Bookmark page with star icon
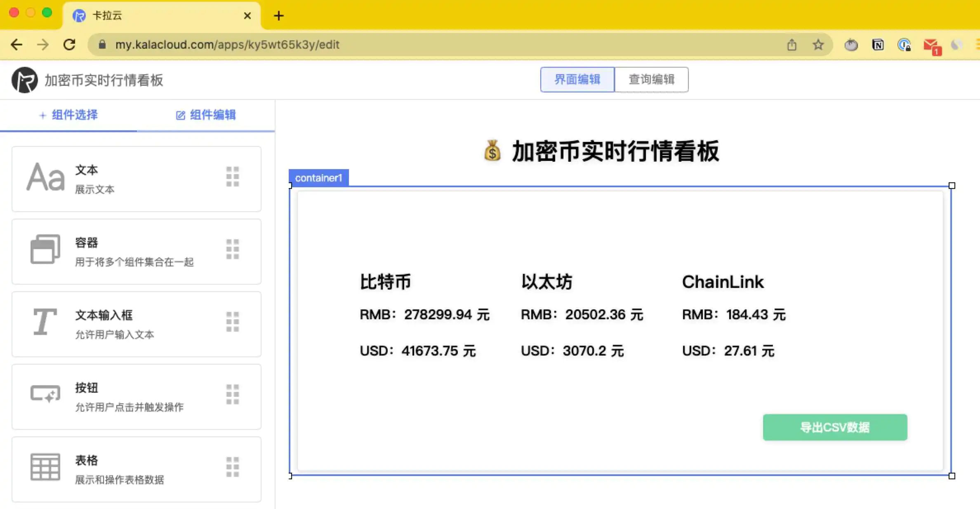Viewport: 980px width, 509px height. [818, 45]
